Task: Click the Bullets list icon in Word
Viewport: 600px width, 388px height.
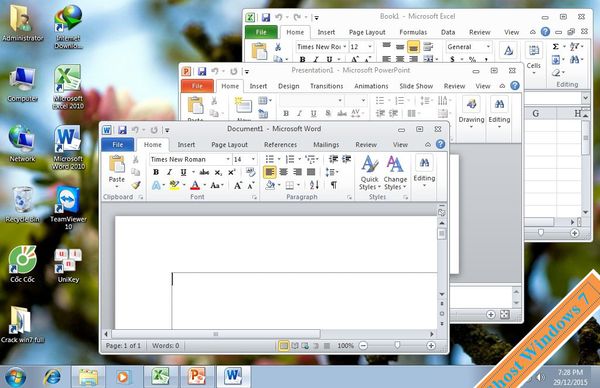Action: [270, 159]
